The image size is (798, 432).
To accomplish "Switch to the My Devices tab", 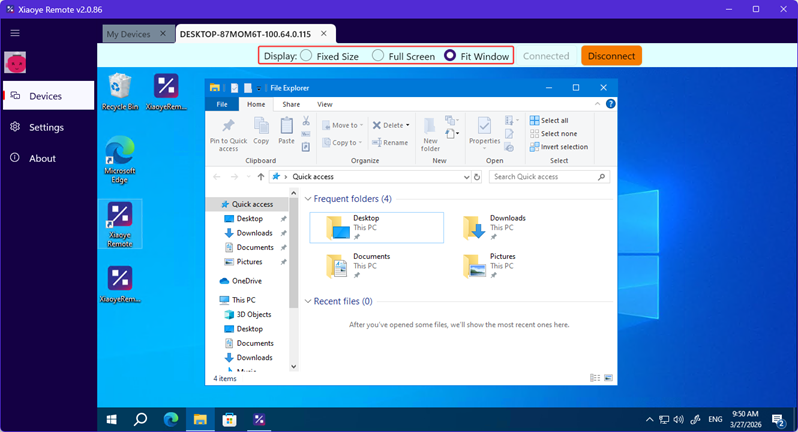I will tap(128, 34).
